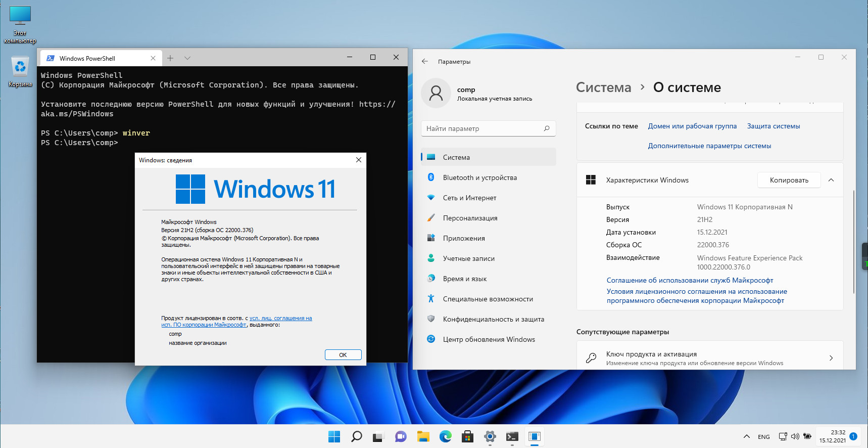Open 'Ключ продукта и активация'
The width and height of the screenshot is (868, 448).
[x=710, y=358]
